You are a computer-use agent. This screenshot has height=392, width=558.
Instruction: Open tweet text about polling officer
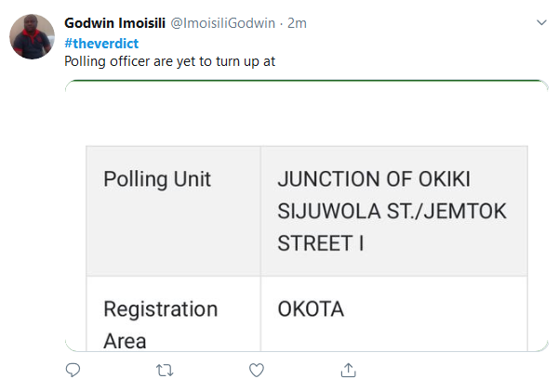coord(169,61)
